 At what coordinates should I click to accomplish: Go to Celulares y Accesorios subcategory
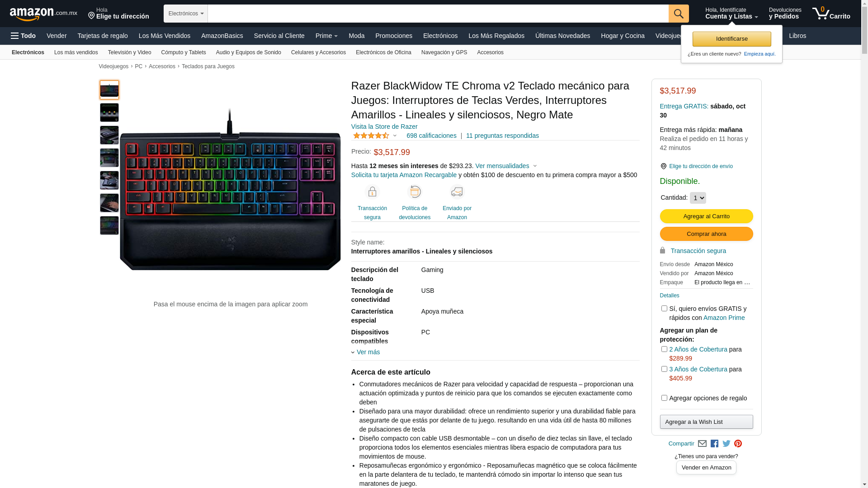click(x=318, y=52)
